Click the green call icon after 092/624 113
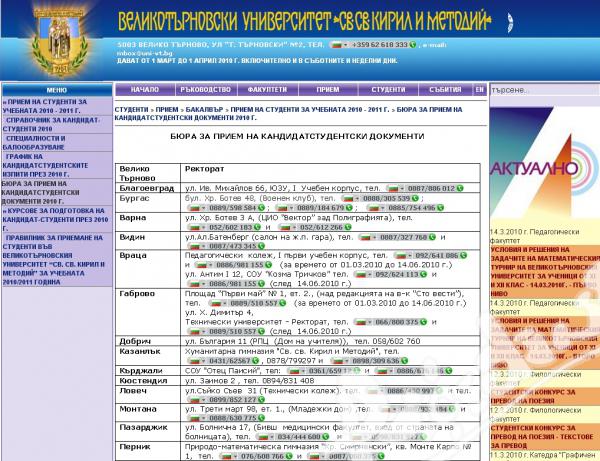This screenshot has width=600, height=461. (x=423, y=274)
